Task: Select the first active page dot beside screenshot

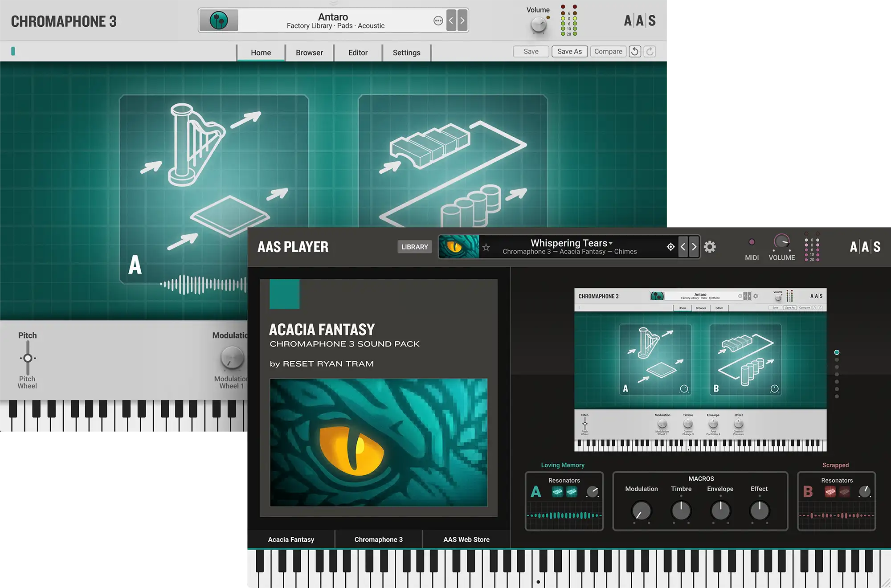Action: coord(837,352)
